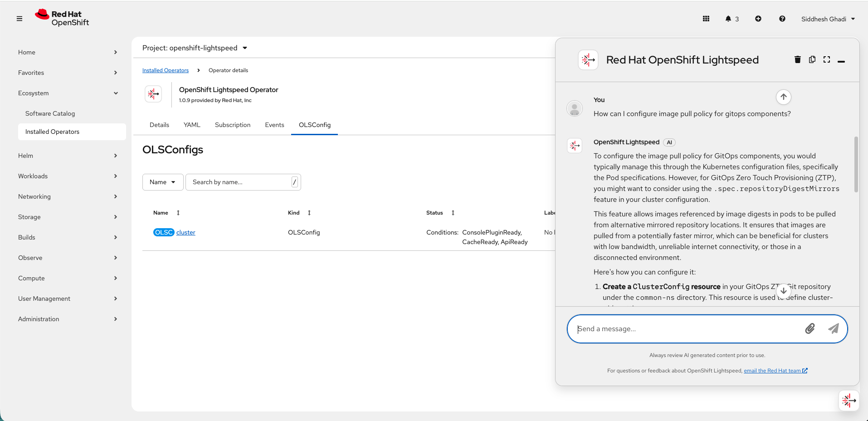868x421 pixels.
Task: Copy conversation with the copy icon
Action: [x=812, y=59]
